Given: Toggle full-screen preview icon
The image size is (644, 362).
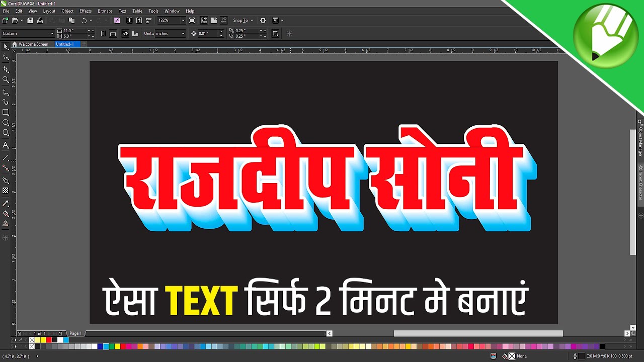Looking at the screenshot, I should point(192,21).
